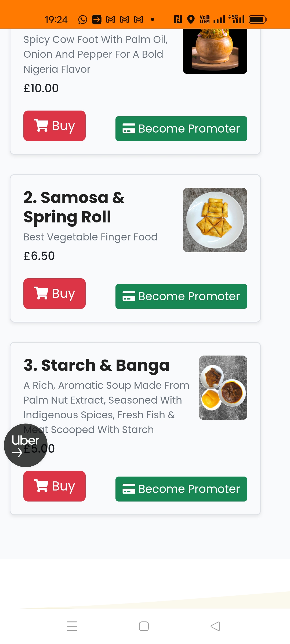Become Promoter for the £10.00 cow foot dish

[x=181, y=129]
